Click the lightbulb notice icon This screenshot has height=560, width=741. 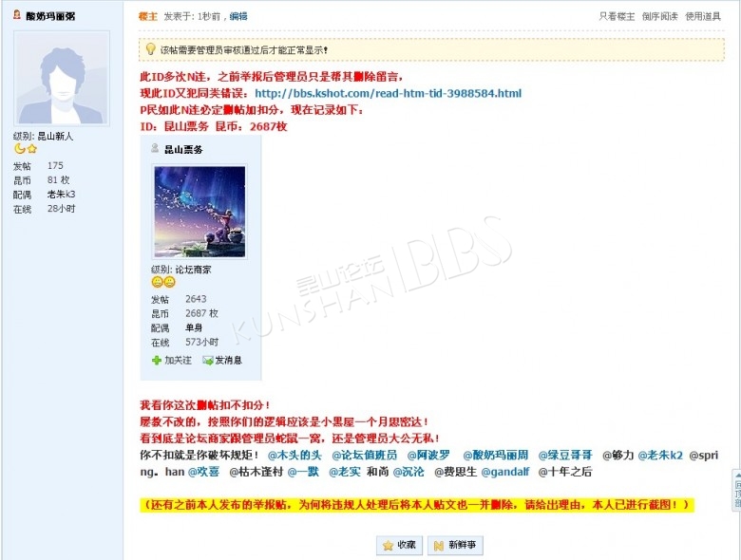click(x=150, y=49)
